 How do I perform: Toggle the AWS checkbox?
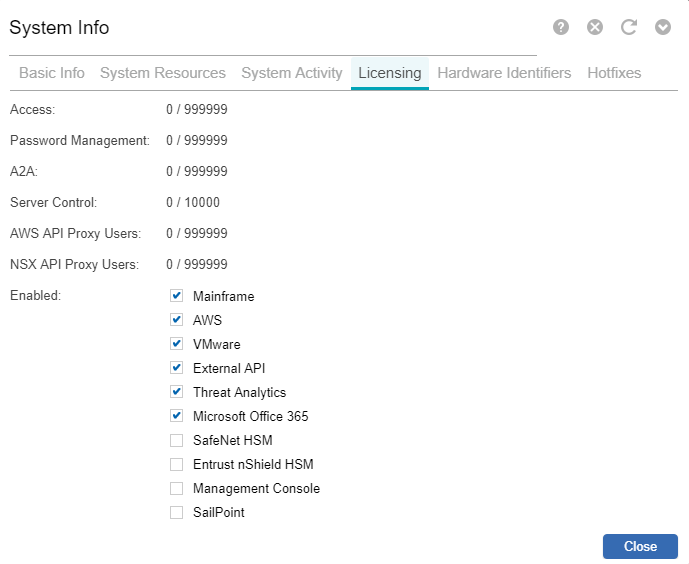(177, 320)
